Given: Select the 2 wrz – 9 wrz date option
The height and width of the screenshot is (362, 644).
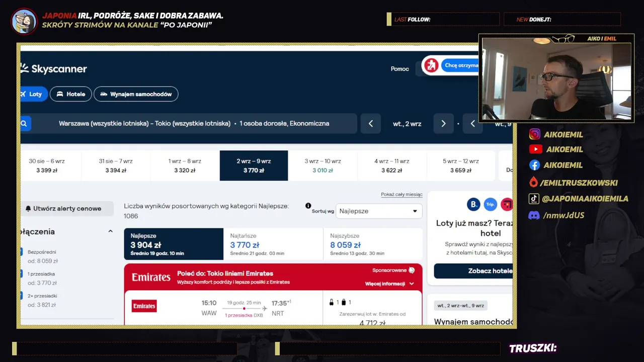Looking at the screenshot, I should 254,165.
